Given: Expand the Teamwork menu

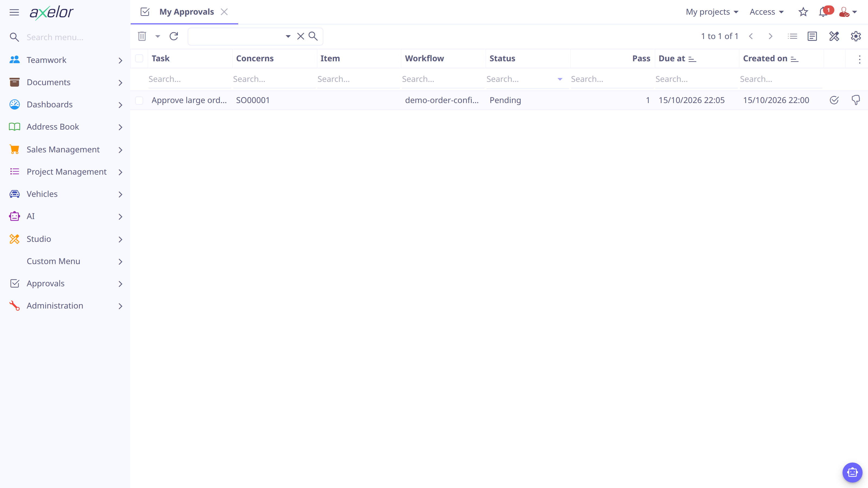Looking at the screenshot, I should click(65, 60).
